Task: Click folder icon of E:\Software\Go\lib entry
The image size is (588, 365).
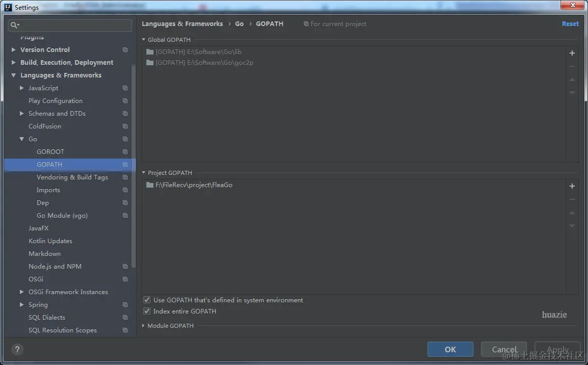Action: click(150, 51)
